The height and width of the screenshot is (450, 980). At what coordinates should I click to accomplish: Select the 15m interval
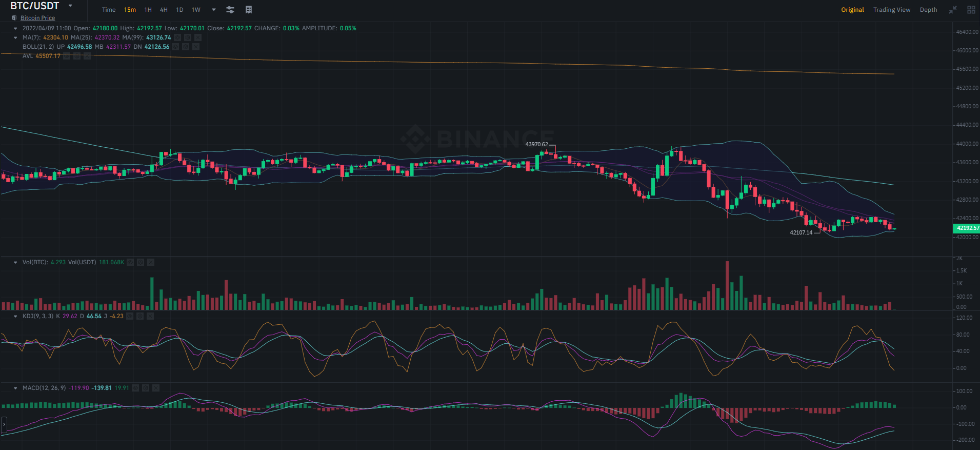coord(130,10)
